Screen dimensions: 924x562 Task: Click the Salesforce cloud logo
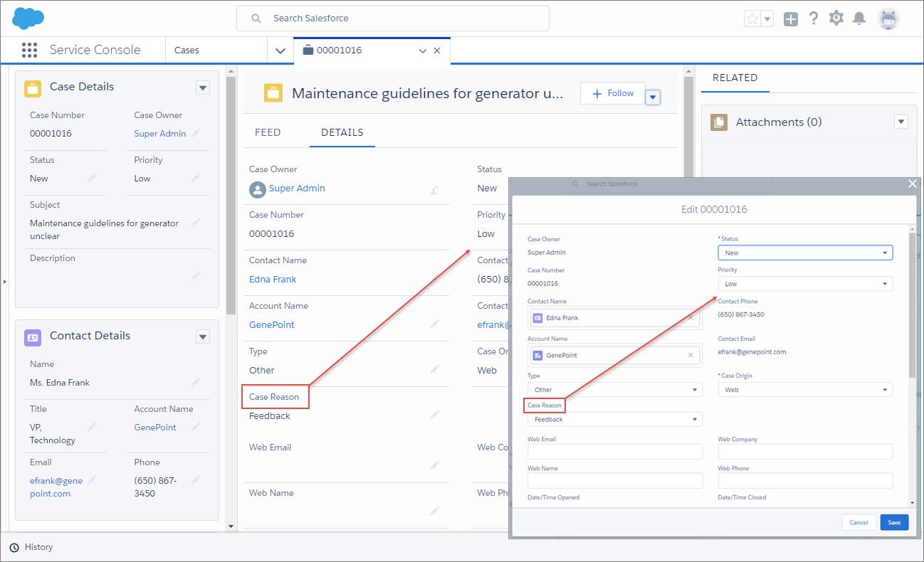[28, 18]
